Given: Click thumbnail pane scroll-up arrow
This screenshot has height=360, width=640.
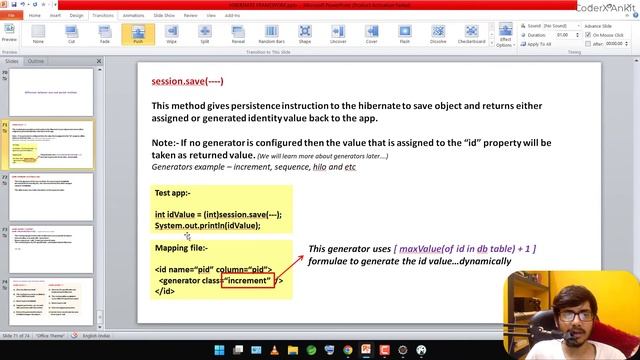Looking at the screenshot, I should click(x=100, y=70).
